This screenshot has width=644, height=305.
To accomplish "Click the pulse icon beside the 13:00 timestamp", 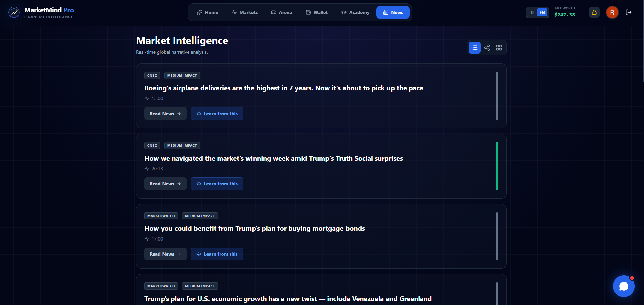I will (x=146, y=98).
